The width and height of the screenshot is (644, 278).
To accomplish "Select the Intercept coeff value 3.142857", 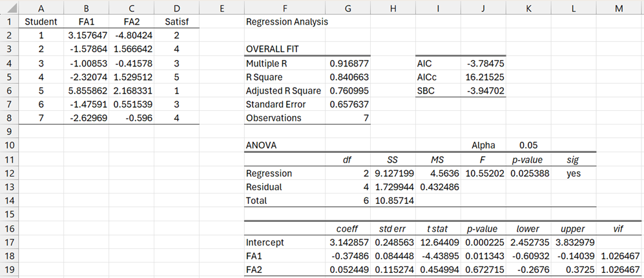I will tap(348, 243).
